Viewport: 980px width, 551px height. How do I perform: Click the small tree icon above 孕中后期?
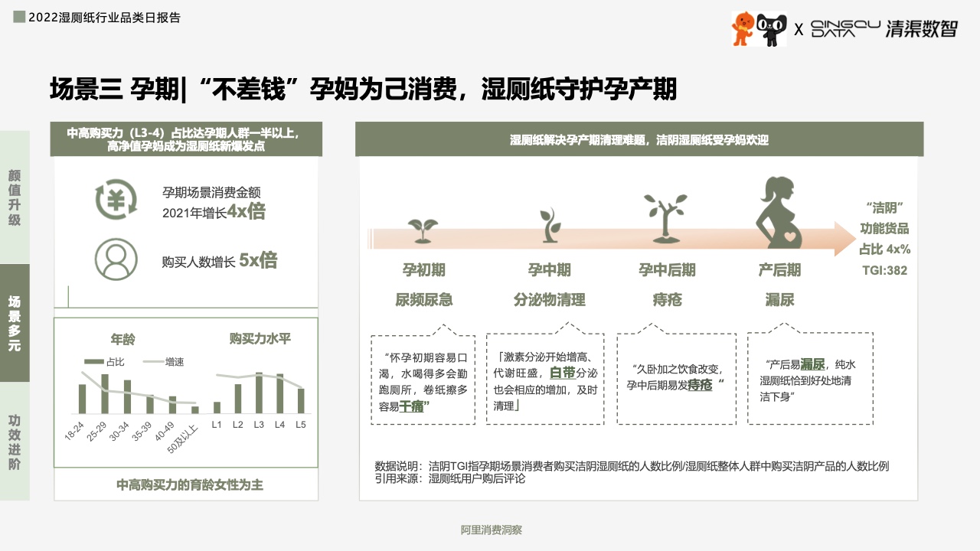click(665, 217)
